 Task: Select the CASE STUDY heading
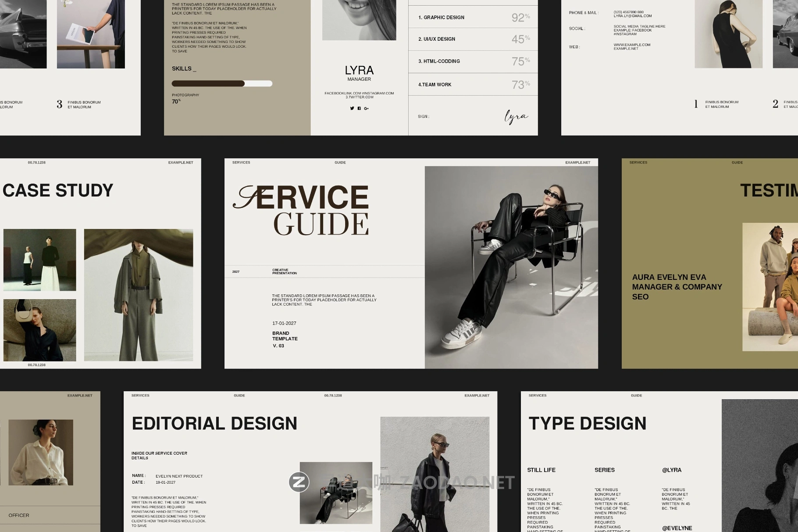point(57,190)
